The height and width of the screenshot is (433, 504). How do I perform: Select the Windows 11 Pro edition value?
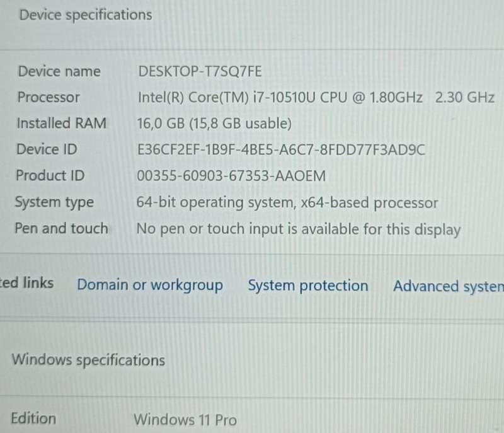[x=185, y=420]
